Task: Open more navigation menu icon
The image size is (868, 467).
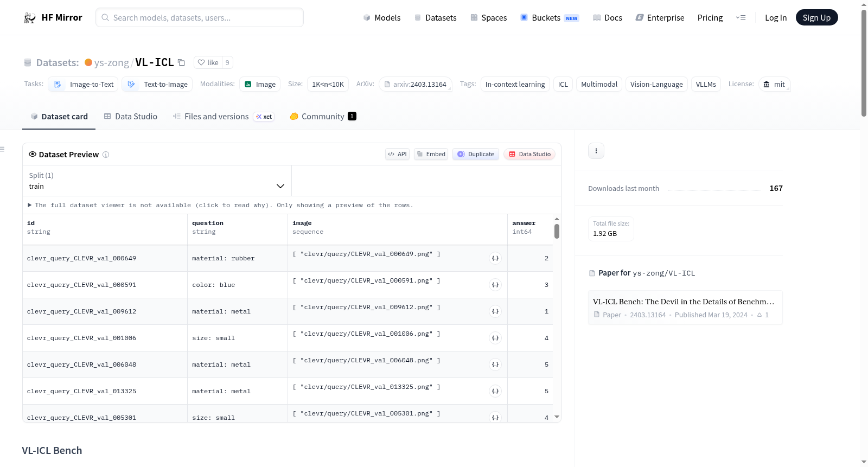Action: click(741, 18)
